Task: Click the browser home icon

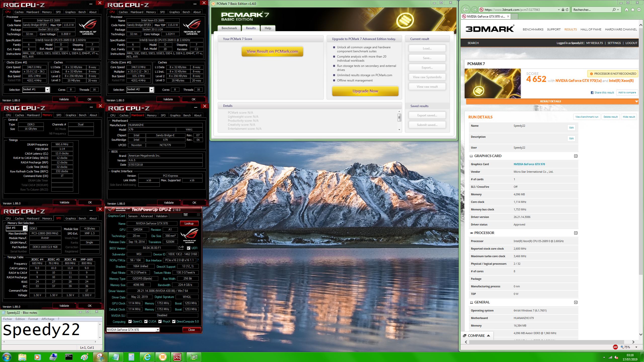Action: tap(626, 10)
